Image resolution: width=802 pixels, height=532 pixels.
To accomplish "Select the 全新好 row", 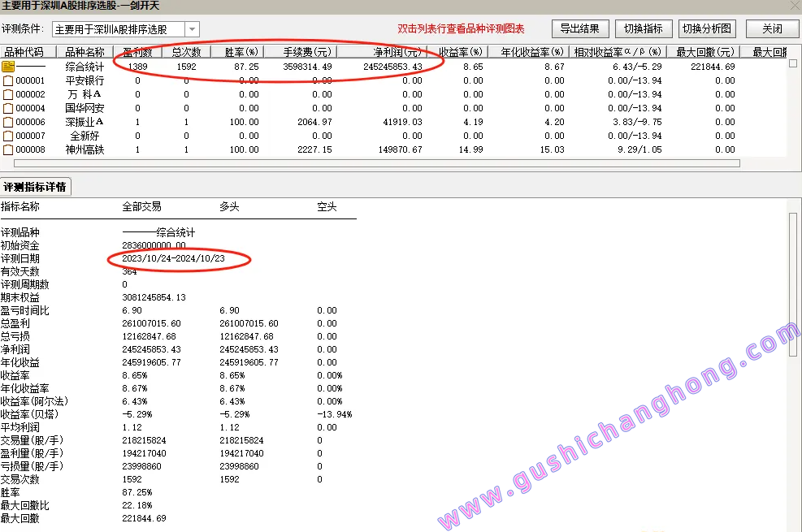I will click(392, 136).
